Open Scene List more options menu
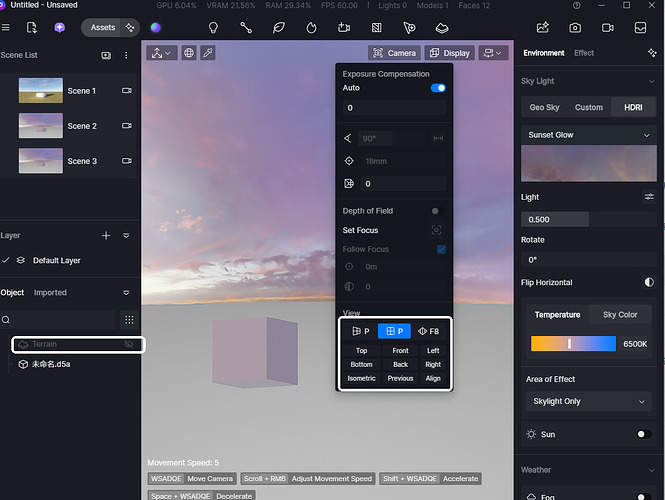Image resolution: width=665 pixels, height=500 pixels. pos(126,56)
